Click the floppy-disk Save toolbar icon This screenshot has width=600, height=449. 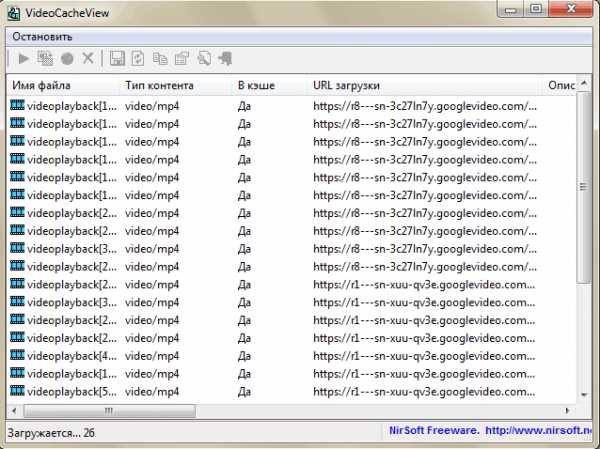117,59
